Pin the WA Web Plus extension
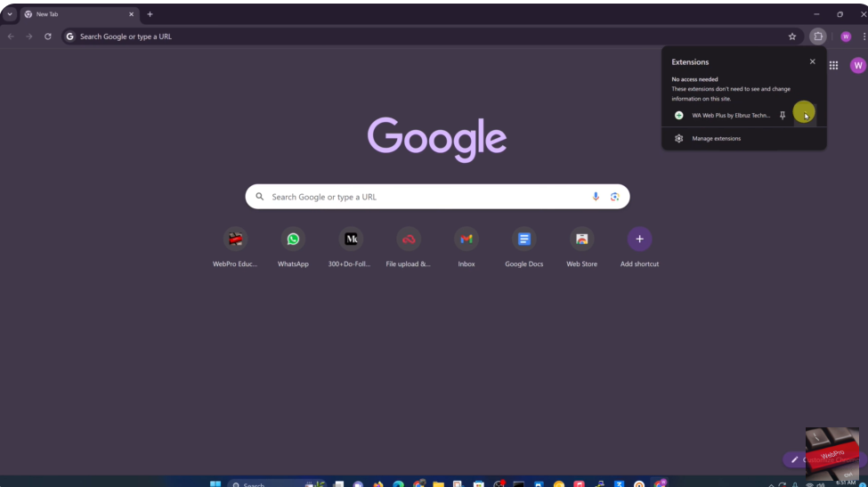This screenshot has height=487, width=868. click(x=783, y=115)
